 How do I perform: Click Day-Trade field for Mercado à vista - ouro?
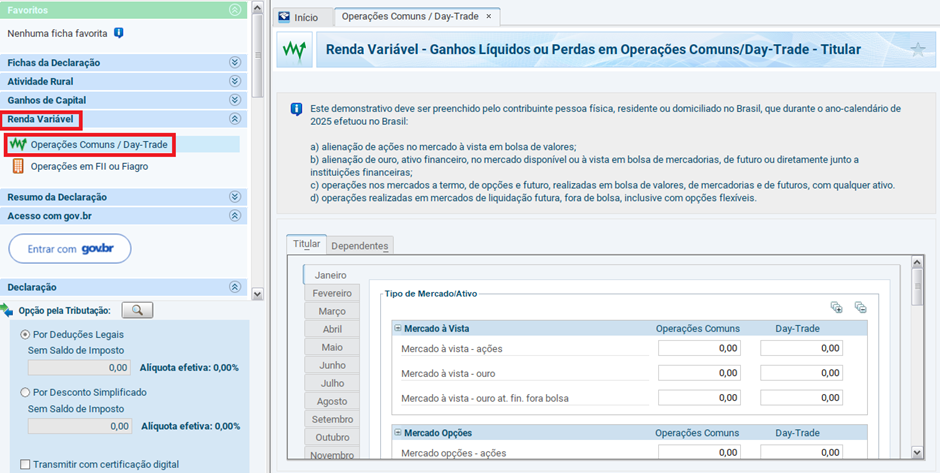pyautogui.click(x=801, y=373)
